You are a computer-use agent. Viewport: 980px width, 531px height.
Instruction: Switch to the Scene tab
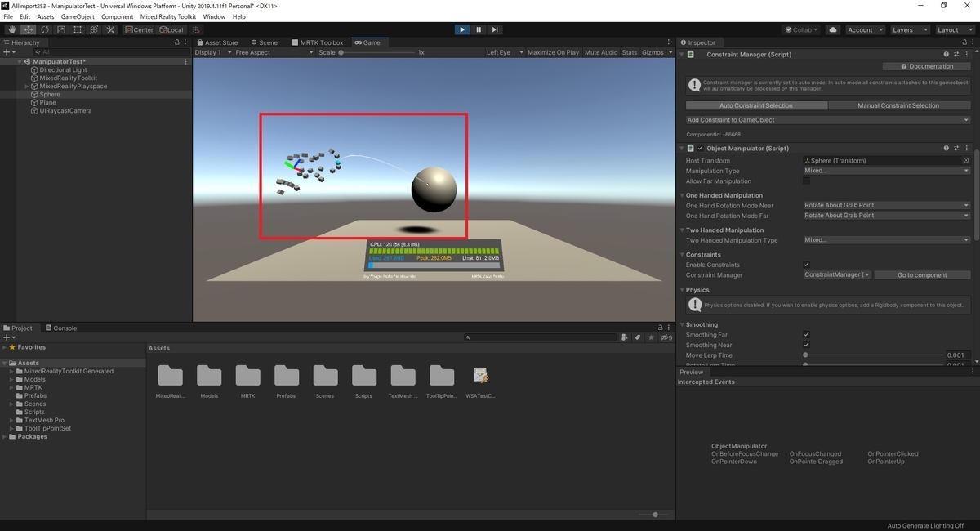pyautogui.click(x=264, y=42)
